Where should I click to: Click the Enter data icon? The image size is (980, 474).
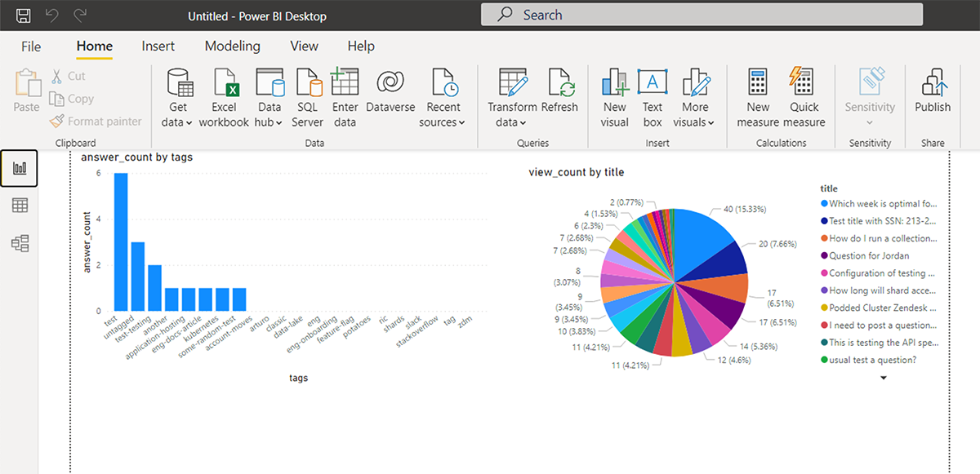[x=345, y=84]
